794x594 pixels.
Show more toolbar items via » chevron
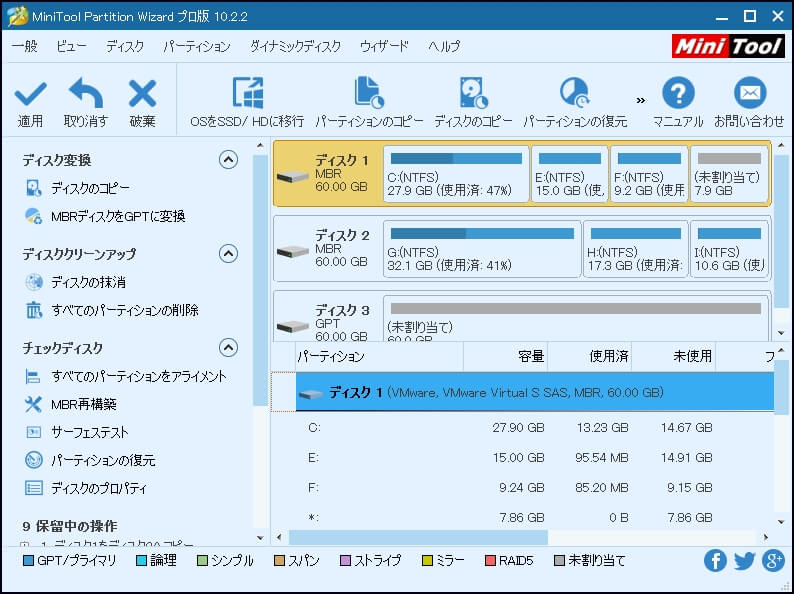[x=641, y=100]
